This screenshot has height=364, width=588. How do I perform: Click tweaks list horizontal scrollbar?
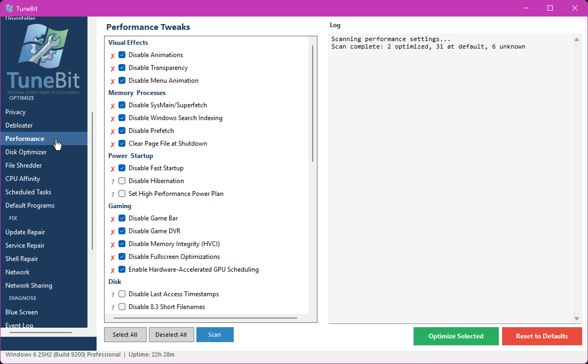point(205,318)
